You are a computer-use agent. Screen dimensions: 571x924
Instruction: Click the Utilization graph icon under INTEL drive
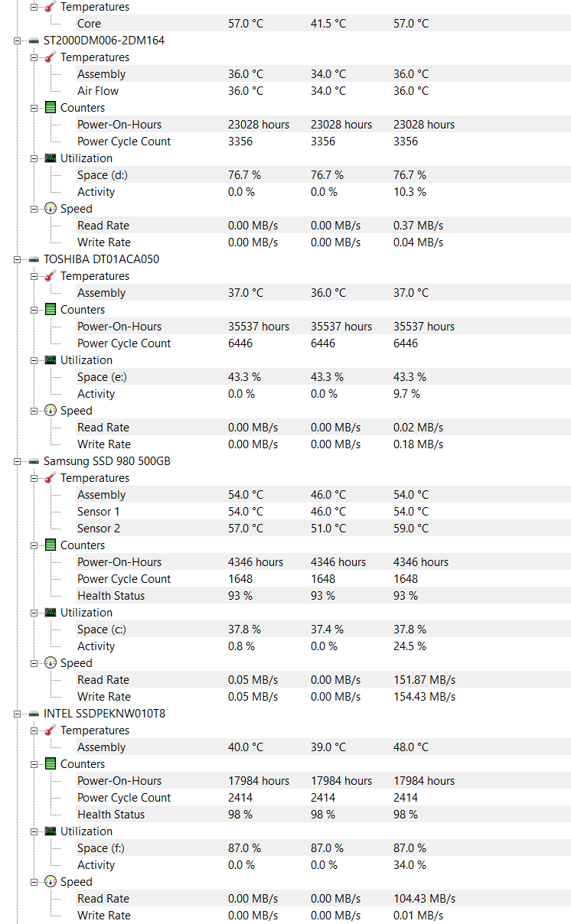51,831
